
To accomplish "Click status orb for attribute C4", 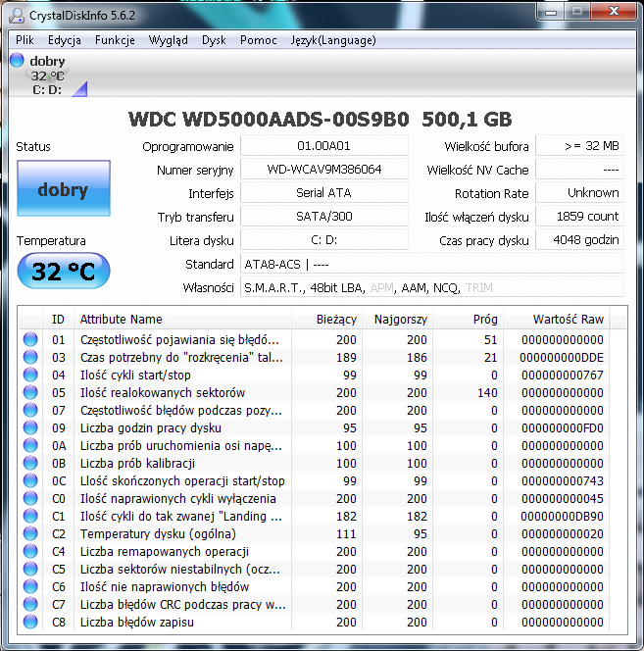I will pyautogui.click(x=30, y=551).
